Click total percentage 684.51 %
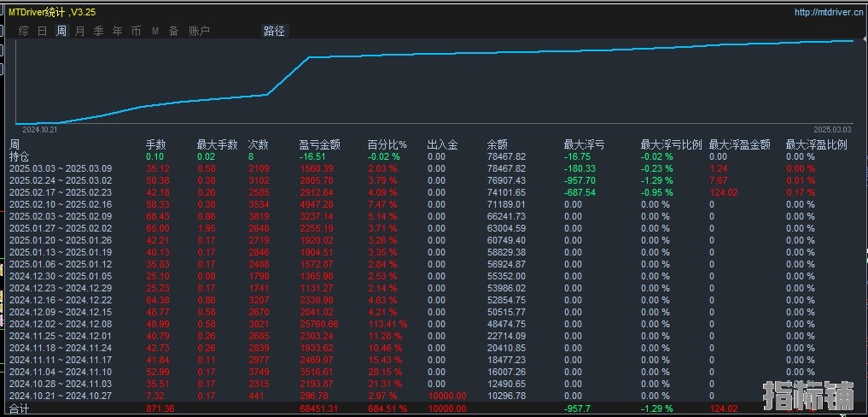868x417 pixels. coord(388,409)
